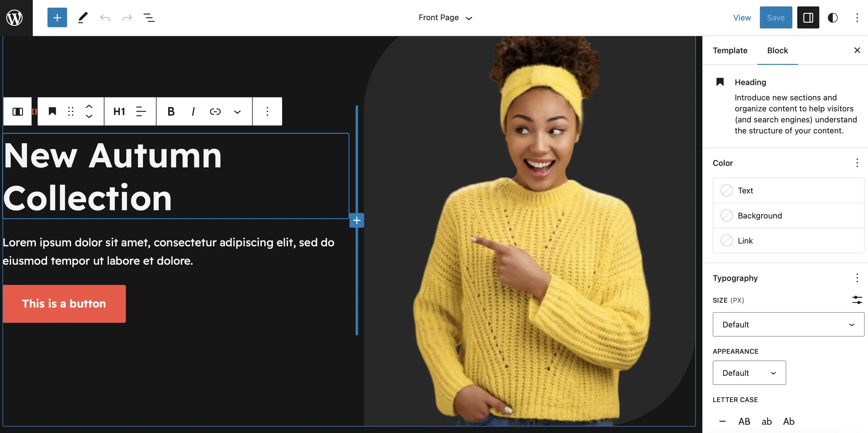Screen dimensions: 868x433
Task: Click the add block plus button
Action: [x=57, y=17]
